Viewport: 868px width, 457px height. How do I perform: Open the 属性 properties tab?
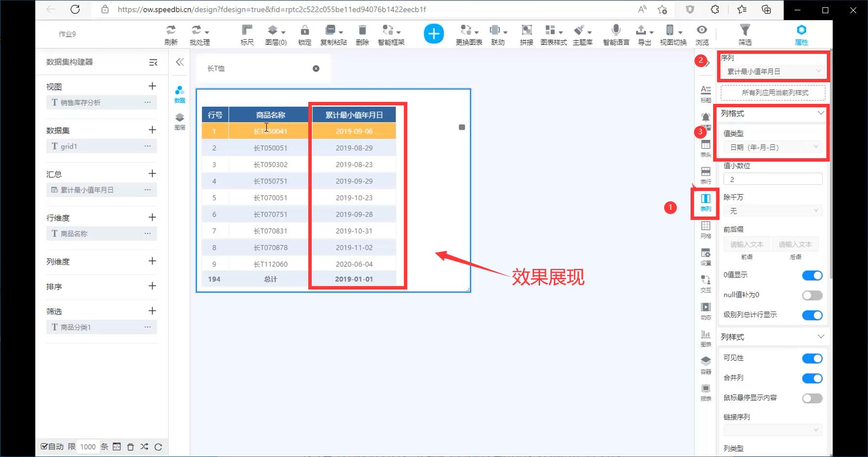pos(801,34)
